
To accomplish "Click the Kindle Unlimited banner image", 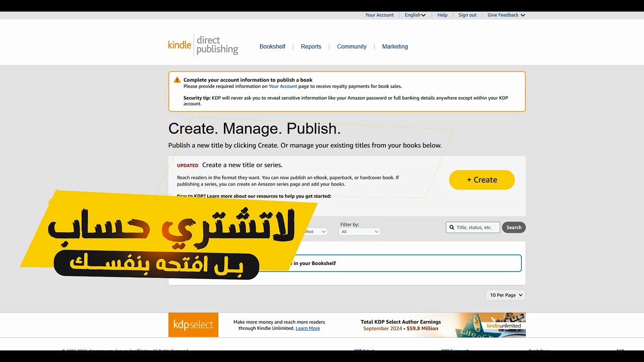I will (490, 325).
